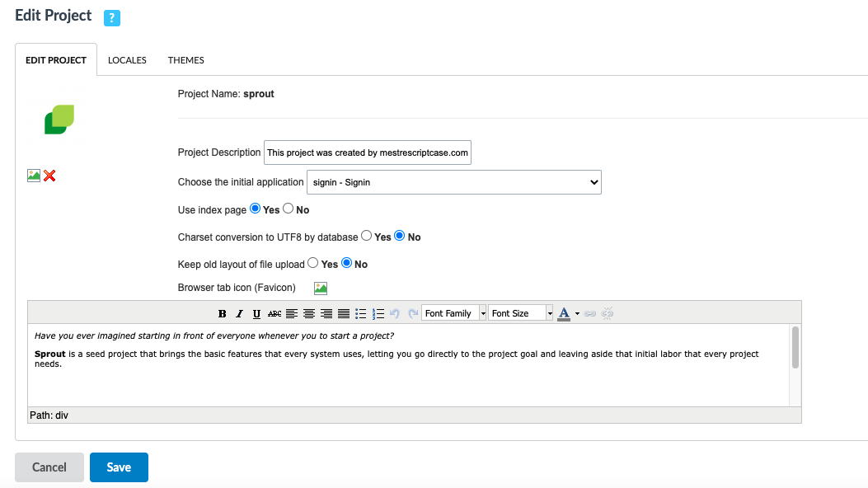Switch to the Themes tab
This screenshot has width=868, height=488.
click(x=186, y=59)
